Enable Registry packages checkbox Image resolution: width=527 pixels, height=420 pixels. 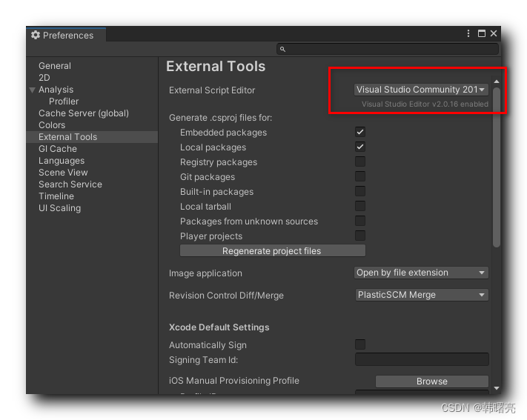360,161
